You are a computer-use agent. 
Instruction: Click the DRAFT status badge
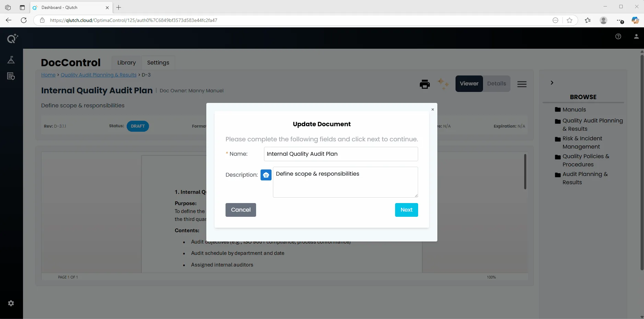coord(138,126)
